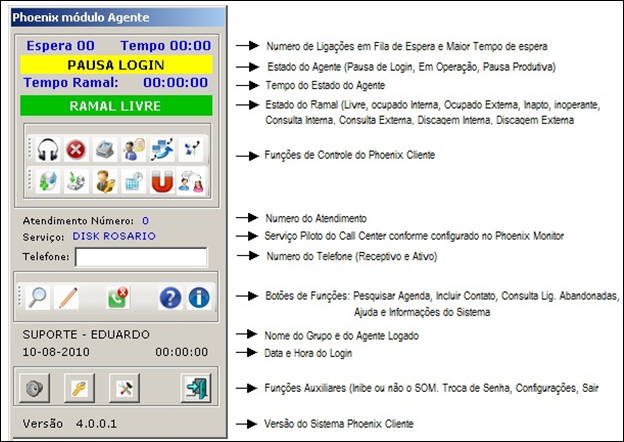Click the Tempo Ramal: label
The height and width of the screenshot is (442, 624).
[71, 82]
